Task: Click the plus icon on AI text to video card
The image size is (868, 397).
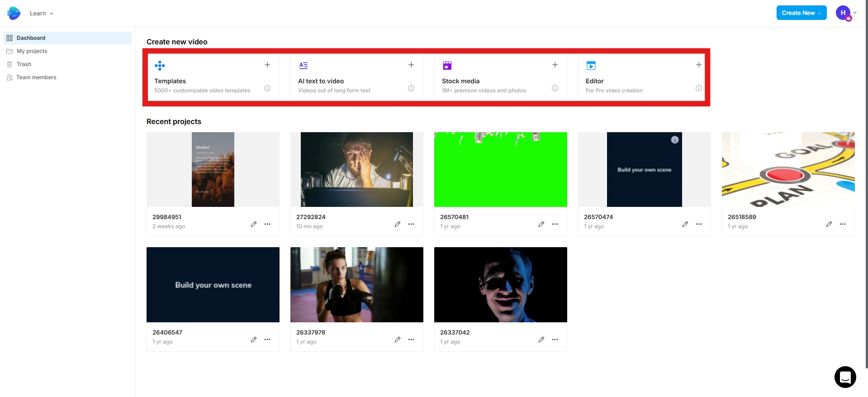Action: coord(411,65)
